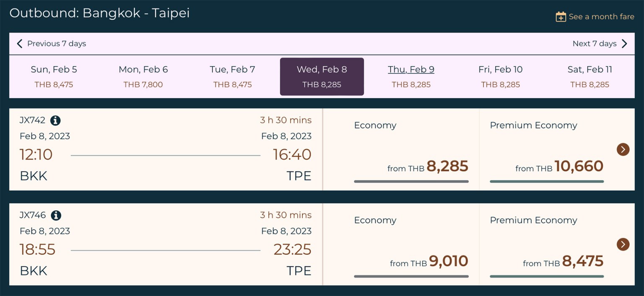Expand JX742 fare details arrow
Viewport: 644px width, 296px height.
click(623, 149)
